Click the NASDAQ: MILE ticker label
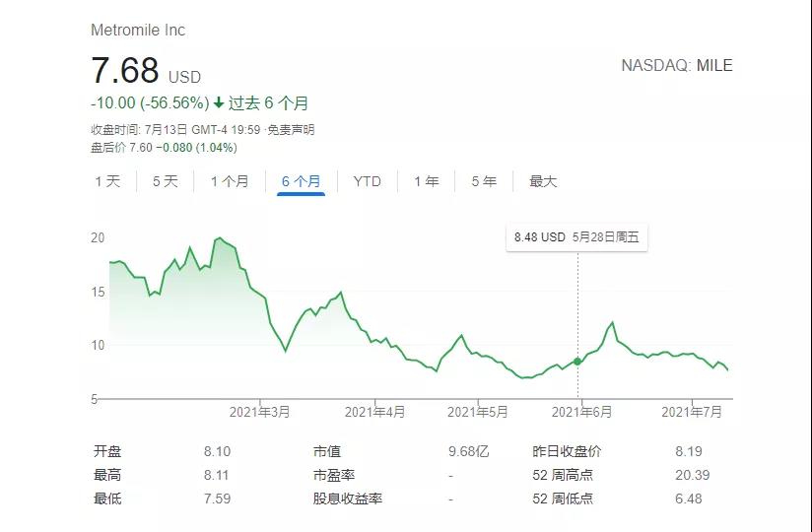The image size is (812, 532). (676, 66)
